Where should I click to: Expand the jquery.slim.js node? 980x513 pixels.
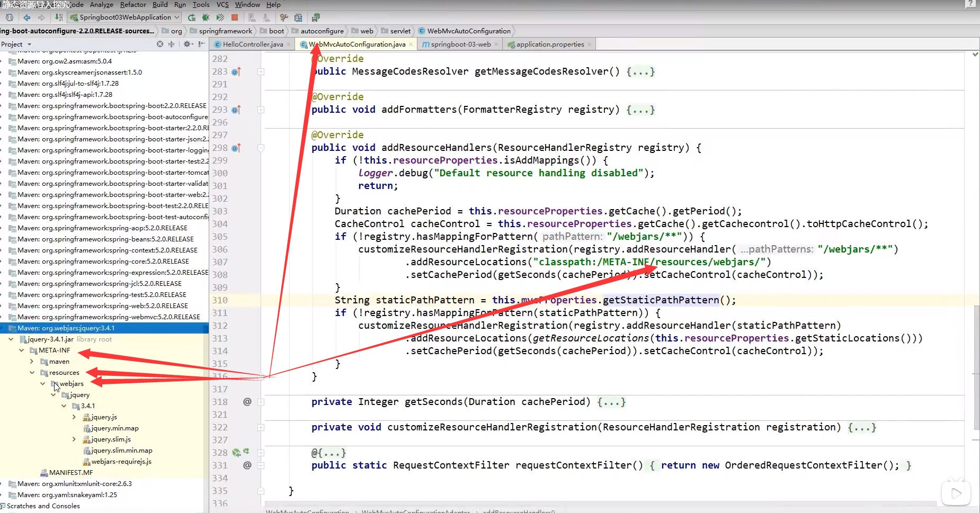click(x=74, y=439)
